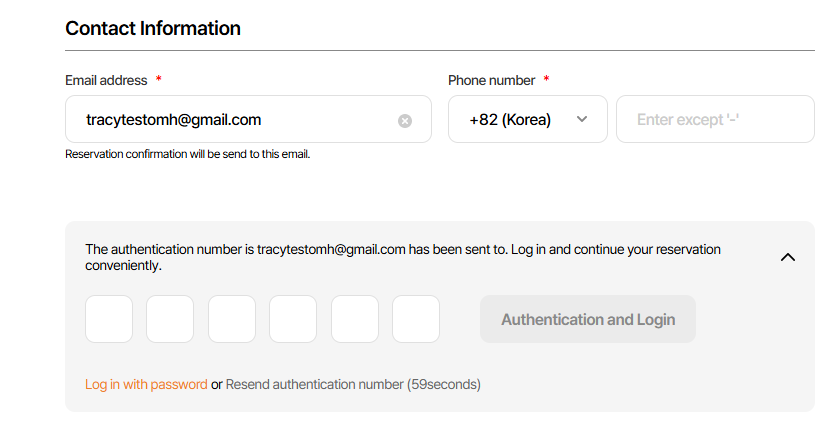Select the fourth authentication digit box
This screenshot has height=435, width=830.
pyautogui.click(x=293, y=319)
